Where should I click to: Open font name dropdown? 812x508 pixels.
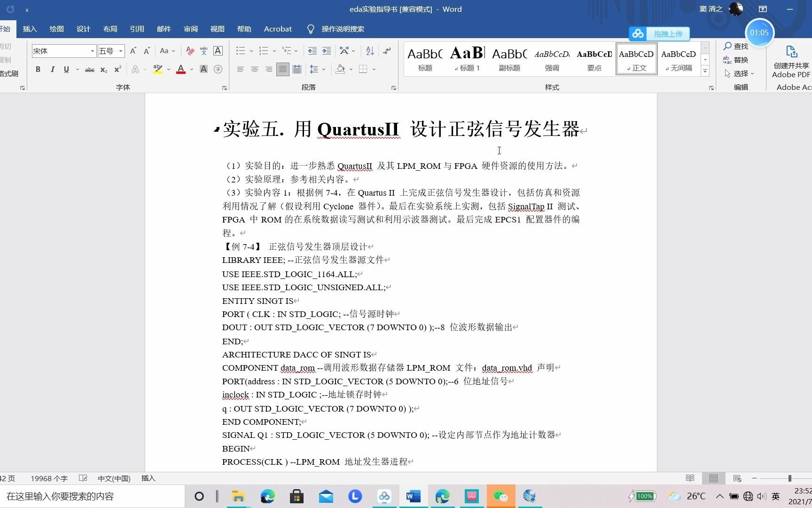(92, 51)
